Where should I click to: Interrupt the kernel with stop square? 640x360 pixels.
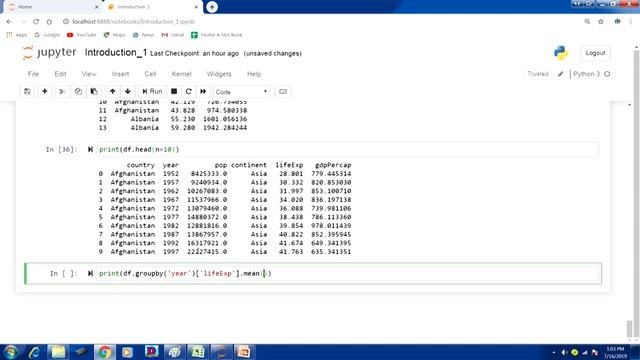(174, 91)
